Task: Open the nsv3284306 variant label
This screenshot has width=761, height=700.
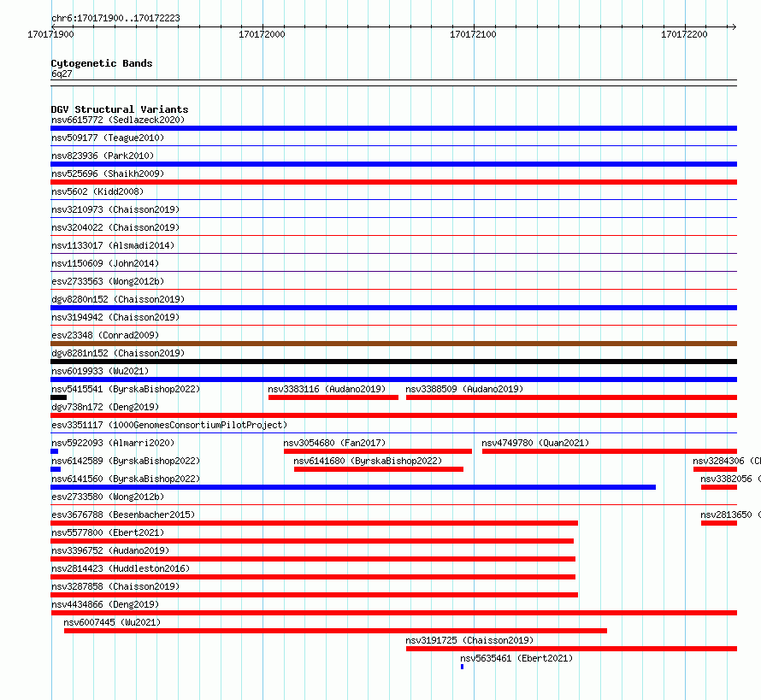Action: tap(727, 461)
